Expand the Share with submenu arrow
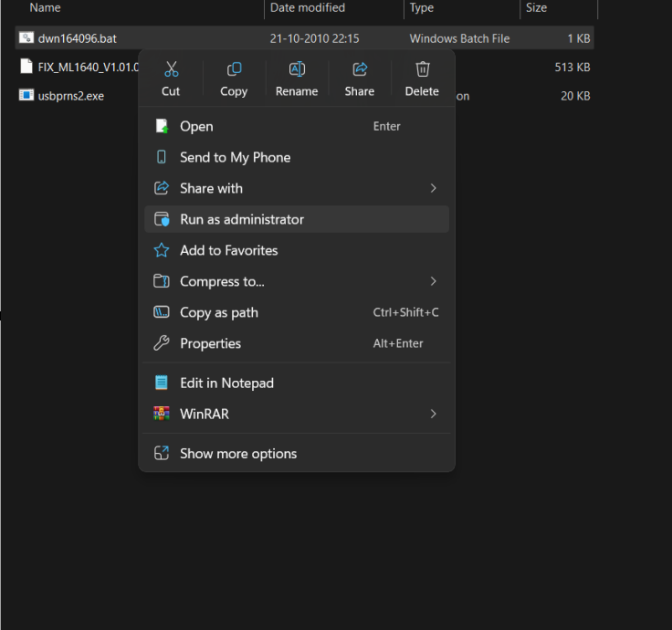This screenshot has width=672, height=630. coord(433,188)
